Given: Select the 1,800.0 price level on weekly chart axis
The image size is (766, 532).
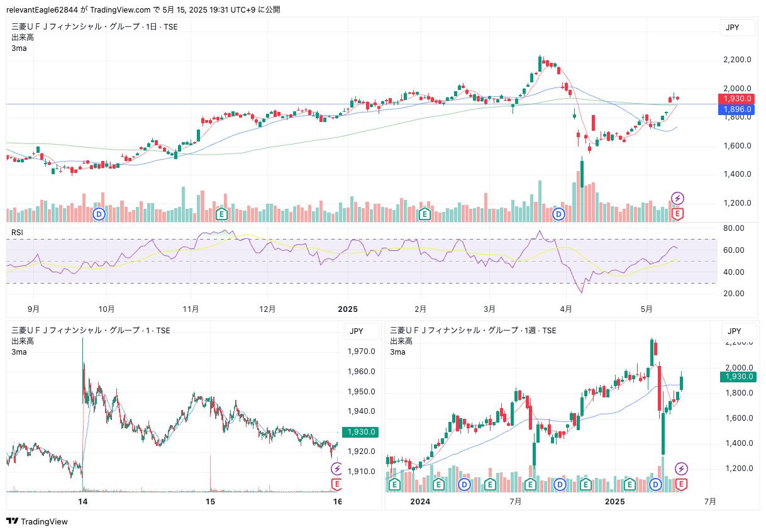Looking at the screenshot, I should coord(738,393).
